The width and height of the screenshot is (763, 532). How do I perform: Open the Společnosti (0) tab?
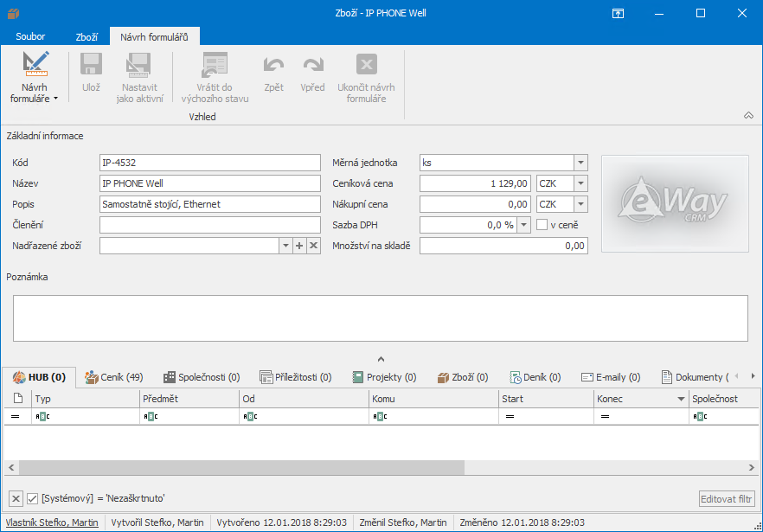point(202,377)
